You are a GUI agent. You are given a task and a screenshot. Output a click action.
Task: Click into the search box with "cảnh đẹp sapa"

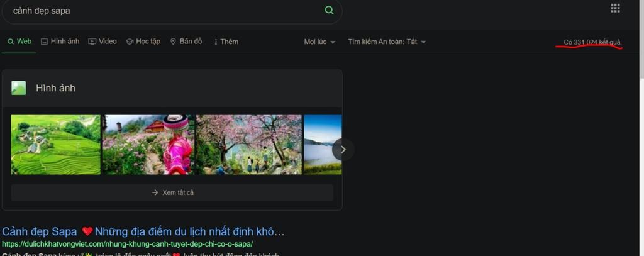(172, 11)
